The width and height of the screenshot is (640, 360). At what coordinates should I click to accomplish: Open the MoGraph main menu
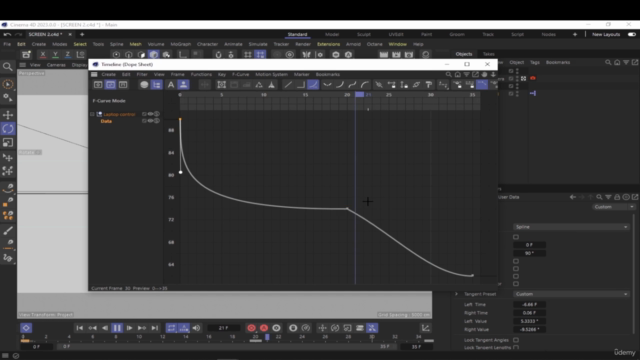pos(180,44)
